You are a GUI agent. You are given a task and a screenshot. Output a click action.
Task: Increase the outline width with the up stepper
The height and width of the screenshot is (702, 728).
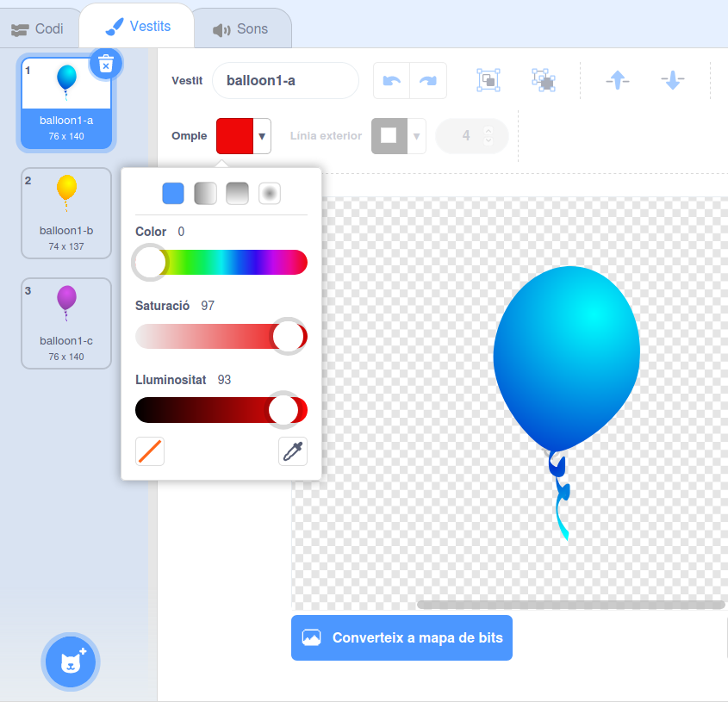click(x=488, y=131)
